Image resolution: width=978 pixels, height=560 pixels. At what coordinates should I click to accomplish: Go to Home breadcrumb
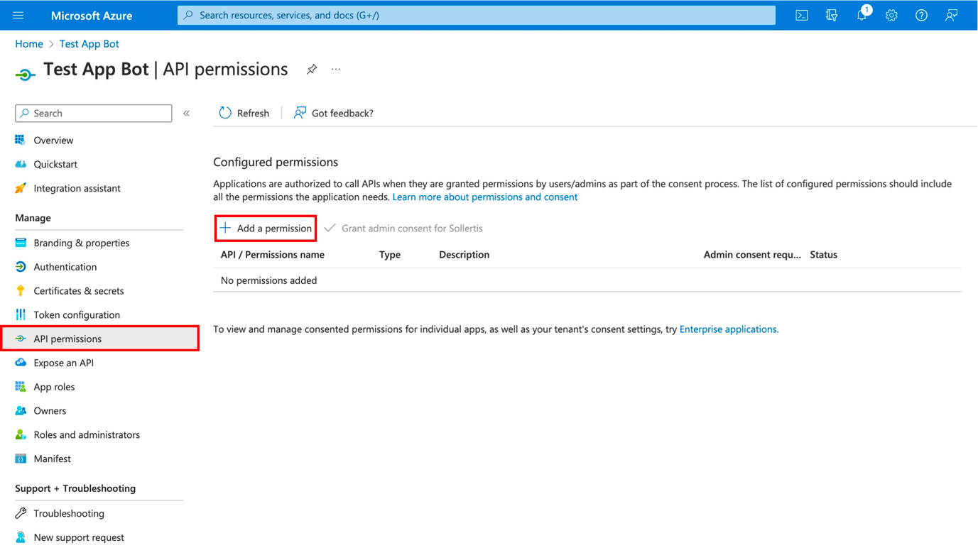[x=29, y=44]
